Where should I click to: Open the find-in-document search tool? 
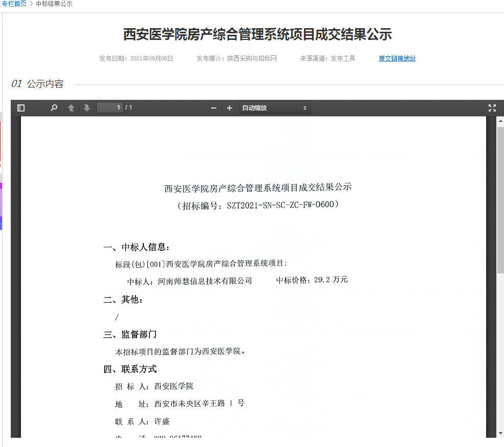click(54, 108)
